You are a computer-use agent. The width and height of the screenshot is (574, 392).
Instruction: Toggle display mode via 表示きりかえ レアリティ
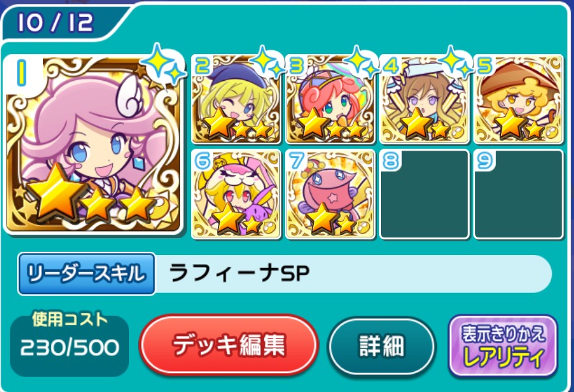(503, 346)
